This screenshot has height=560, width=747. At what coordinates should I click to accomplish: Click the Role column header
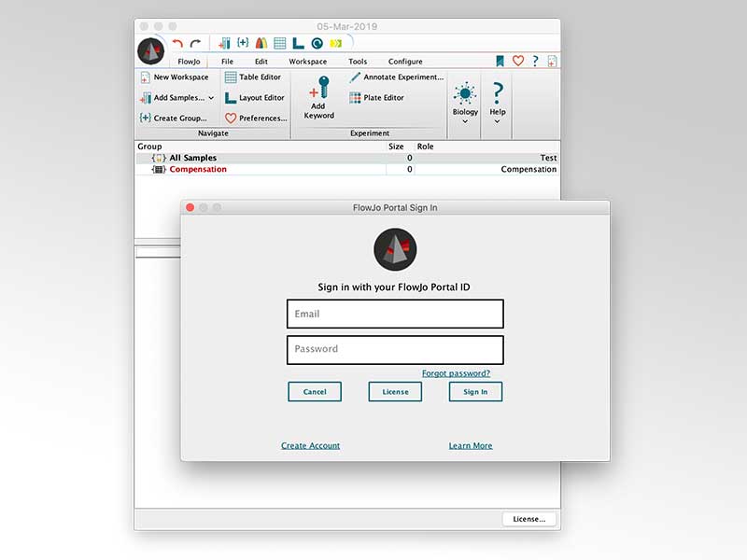pyautogui.click(x=426, y=147)
